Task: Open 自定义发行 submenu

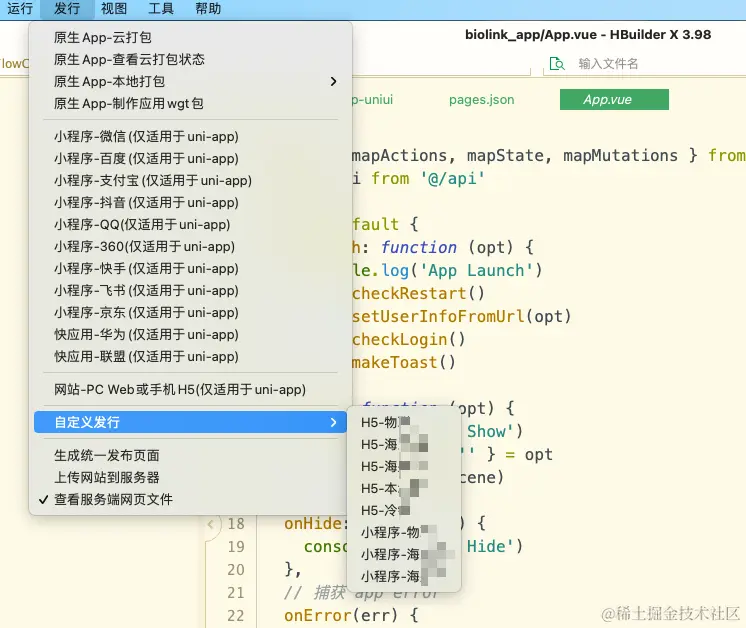Action: click(x=190, y=422)
